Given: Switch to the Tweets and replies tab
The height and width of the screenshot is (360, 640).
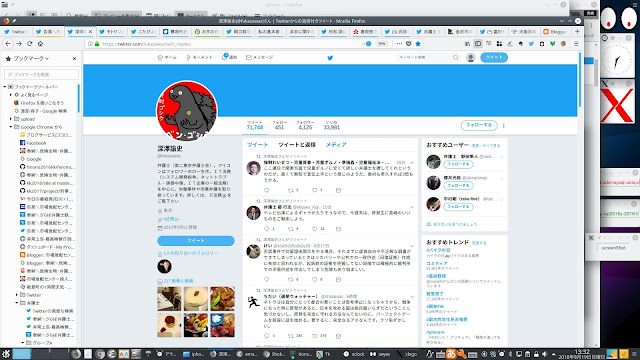Looking at the screenshot, I should click(297, 145).
